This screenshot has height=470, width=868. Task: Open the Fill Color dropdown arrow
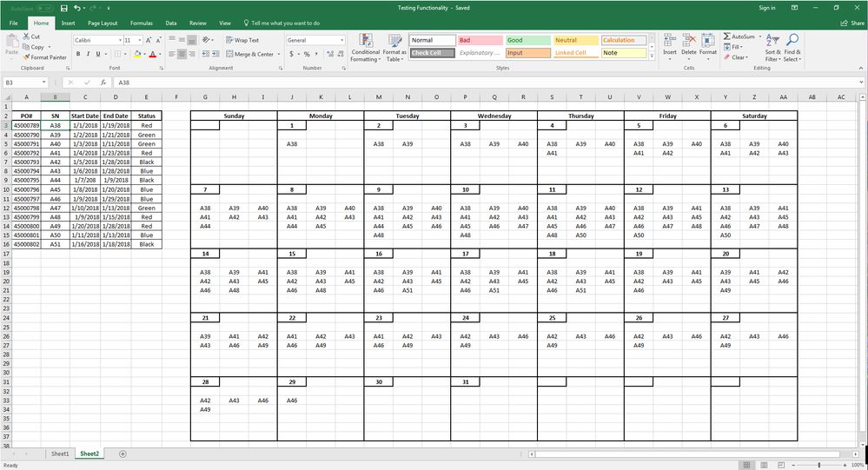[x=144, y=54]
